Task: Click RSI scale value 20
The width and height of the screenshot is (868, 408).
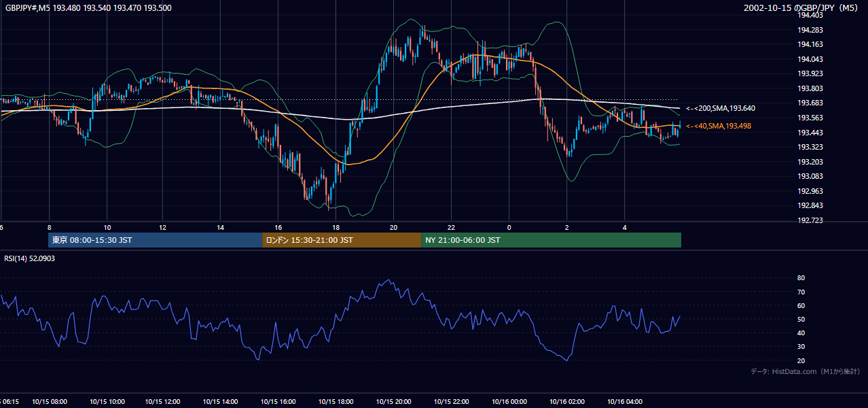Action: [801, 360]
